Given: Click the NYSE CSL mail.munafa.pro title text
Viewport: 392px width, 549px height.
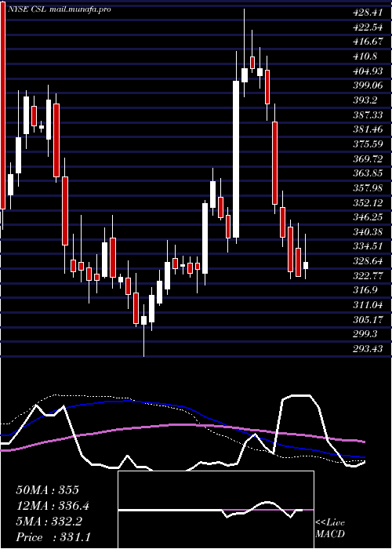Looking at the screenshot, I should [x=60, y=9].
